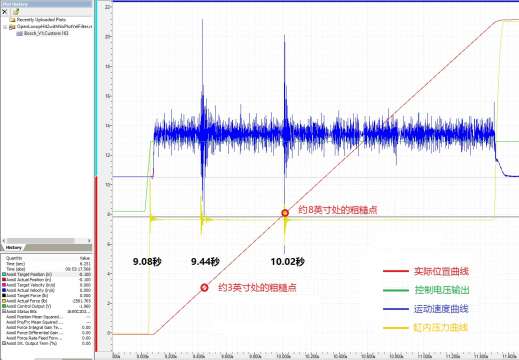Click the Axis0 Int. Output Term icon

pyautogui.click(x=4, y=343)
